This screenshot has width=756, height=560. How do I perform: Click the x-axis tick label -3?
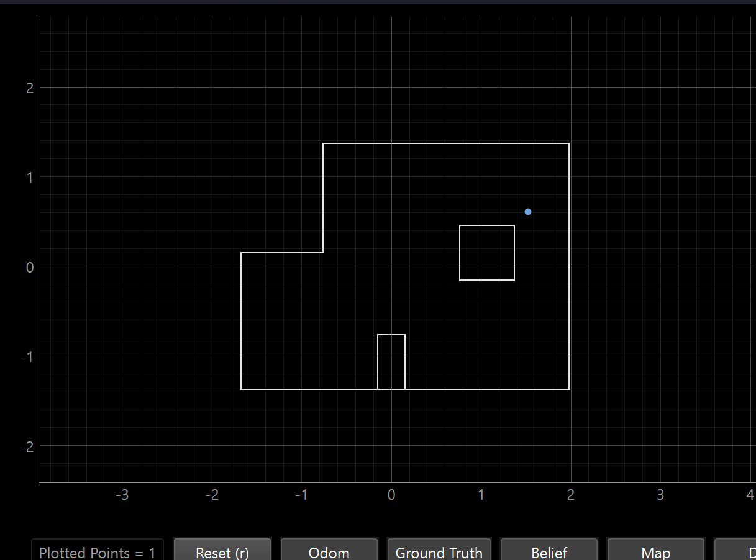123,495
